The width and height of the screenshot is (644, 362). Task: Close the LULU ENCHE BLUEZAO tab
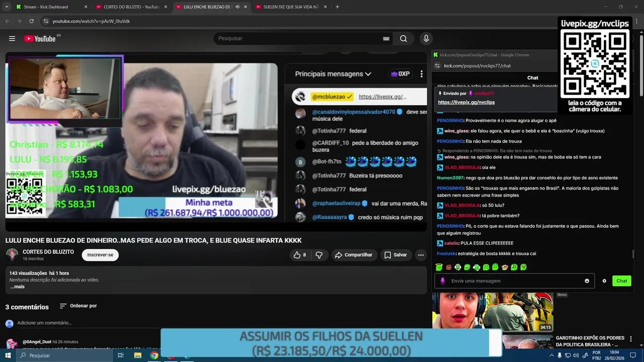click(246, 7)
